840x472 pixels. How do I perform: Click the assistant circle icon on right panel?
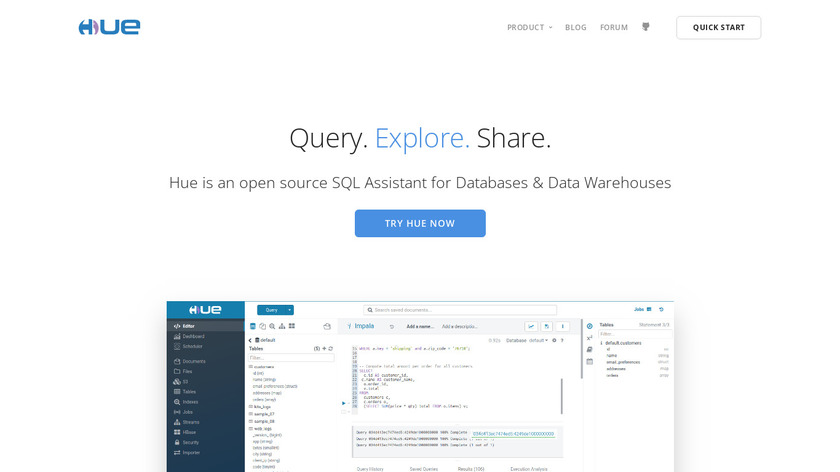pyautogui.click(x=589, y=326)
